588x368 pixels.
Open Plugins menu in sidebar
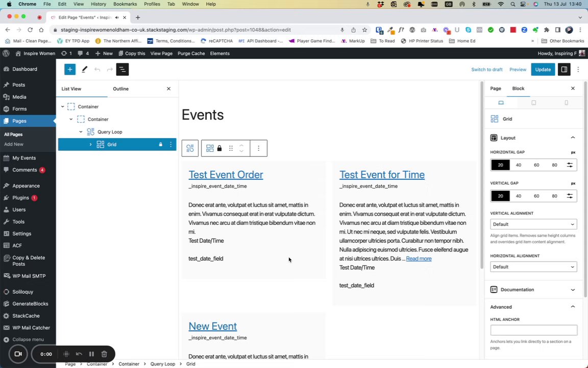[20, 197]
